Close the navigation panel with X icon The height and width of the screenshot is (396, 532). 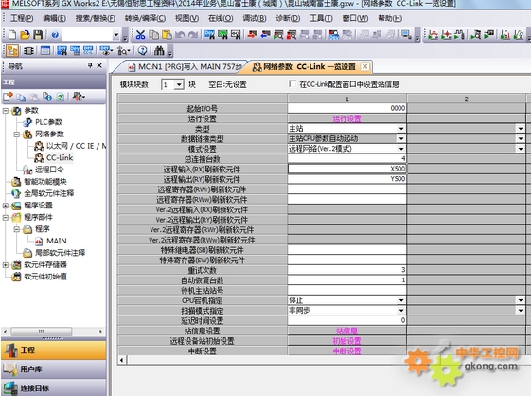99,65
